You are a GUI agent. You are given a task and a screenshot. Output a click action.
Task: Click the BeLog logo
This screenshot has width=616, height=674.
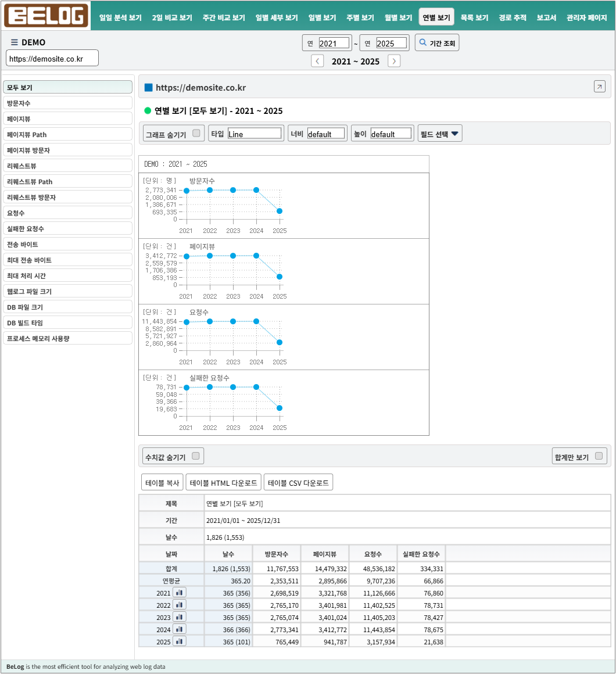tap(46, 16)
